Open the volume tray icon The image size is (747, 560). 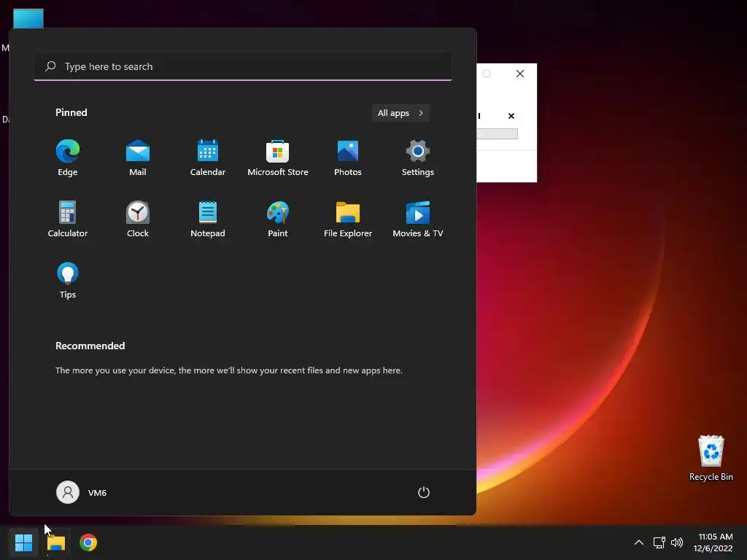tap(676, 542)
